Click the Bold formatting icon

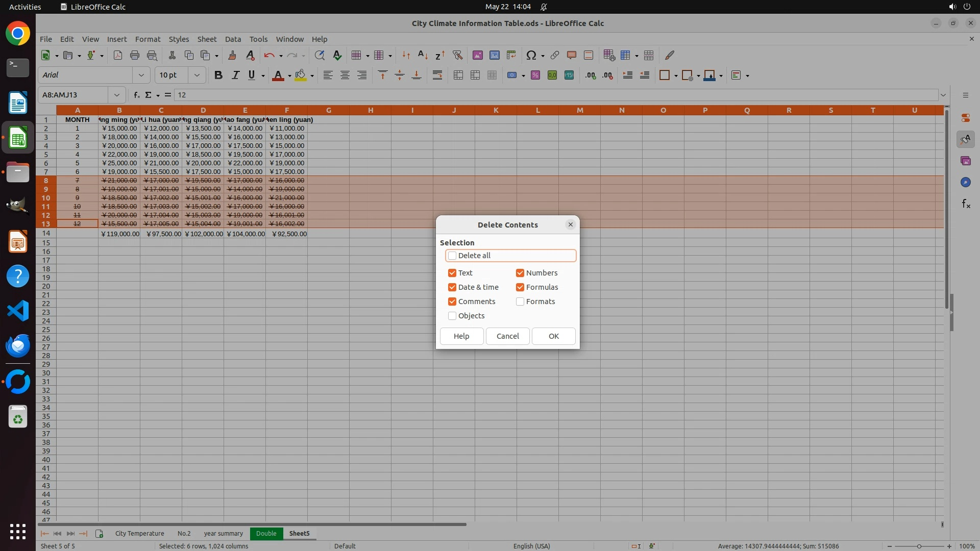pos(218,76)
